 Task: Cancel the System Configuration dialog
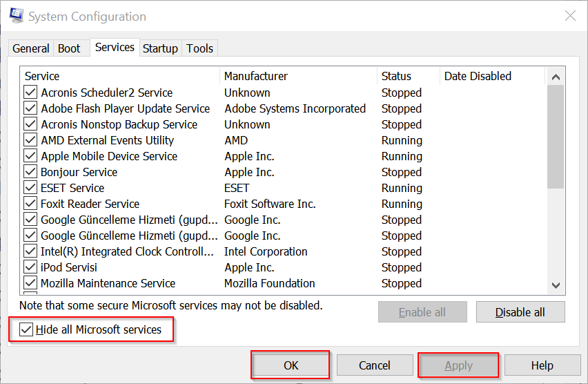[375, 365]
